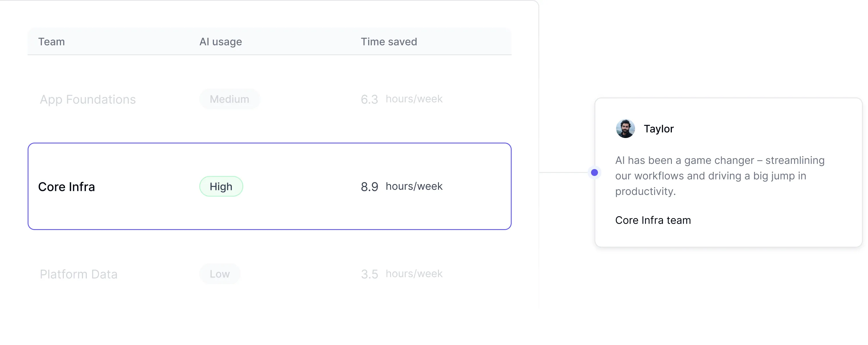Click the Low usage badge
This screenshot has width=868, height=345.
point(220,274)
